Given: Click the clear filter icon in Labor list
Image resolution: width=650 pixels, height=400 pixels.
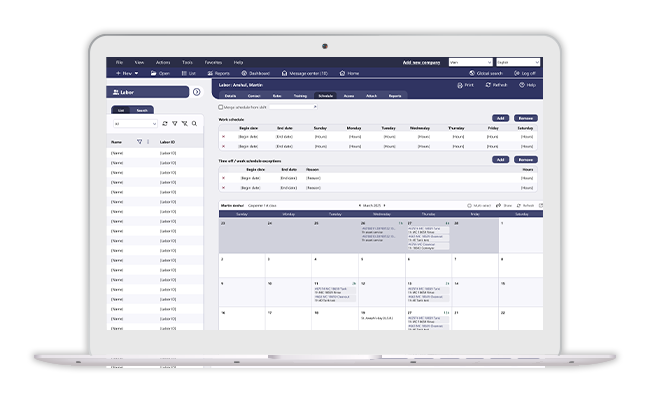Looking at the screenshot, I should (184, 123).
